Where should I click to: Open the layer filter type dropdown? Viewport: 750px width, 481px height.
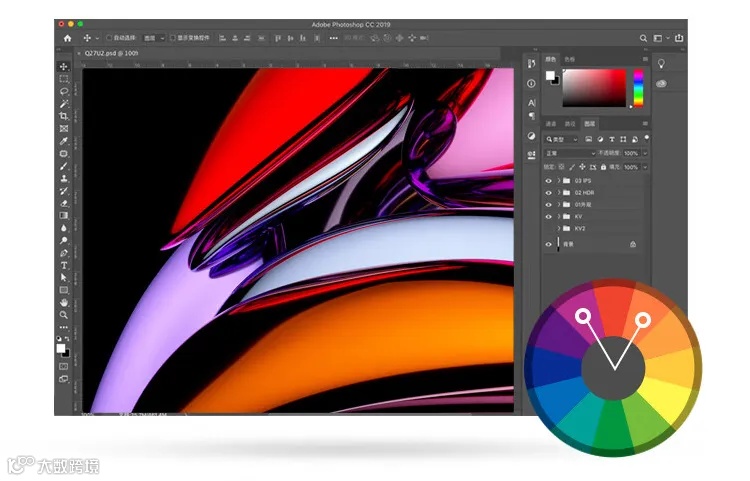[562, 139]
